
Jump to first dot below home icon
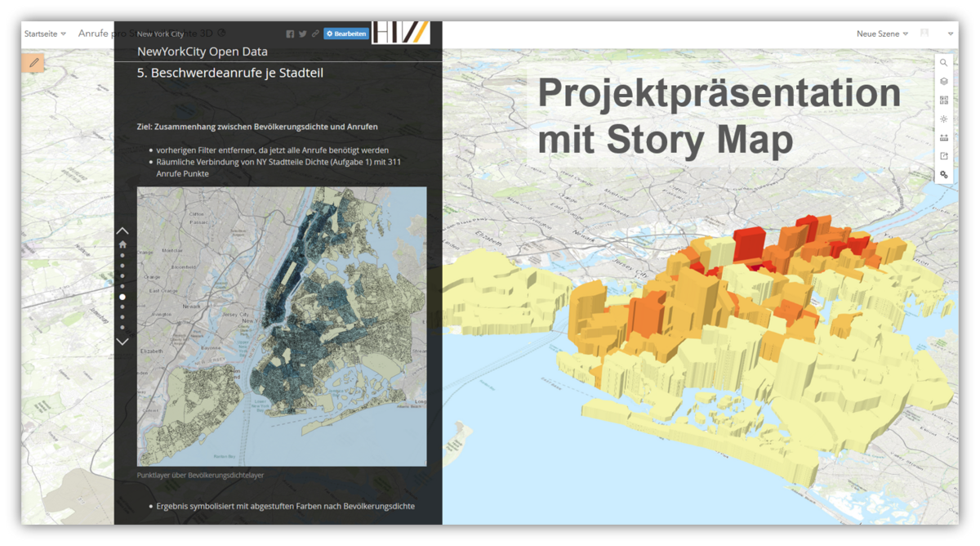pos(122,256)
